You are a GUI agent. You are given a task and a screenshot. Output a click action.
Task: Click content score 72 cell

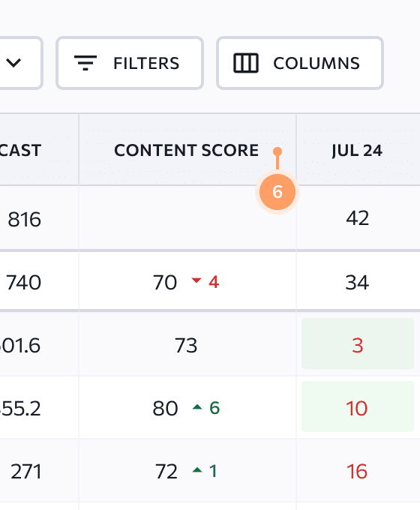click(x=166, y=472)
